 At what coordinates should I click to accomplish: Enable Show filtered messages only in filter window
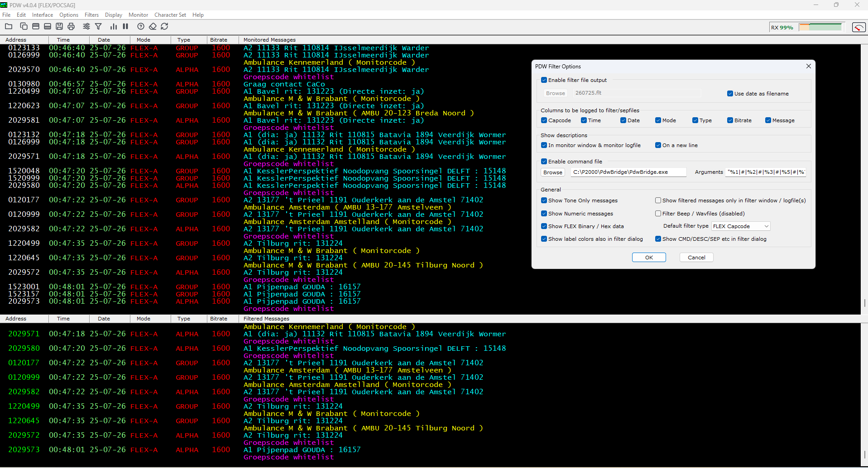(x=658, y=201)
